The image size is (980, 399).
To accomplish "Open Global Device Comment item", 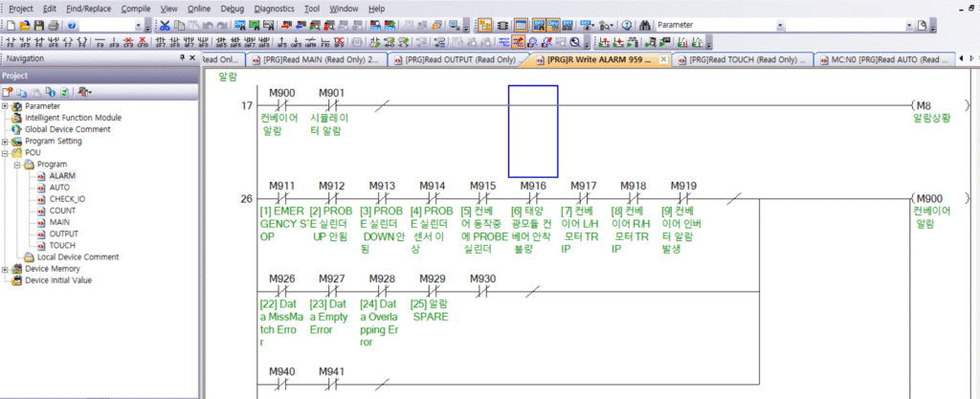I will click(67, 129).
